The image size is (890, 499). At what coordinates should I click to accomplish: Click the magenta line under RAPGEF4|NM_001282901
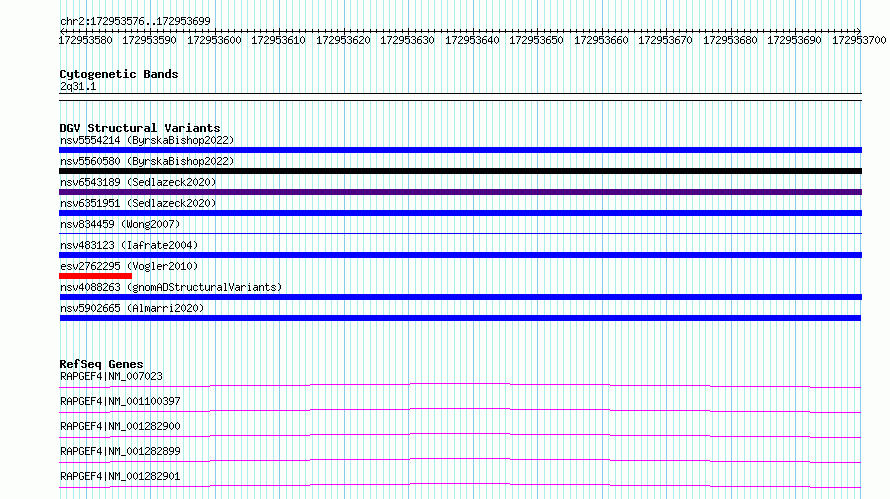point(460,485)
